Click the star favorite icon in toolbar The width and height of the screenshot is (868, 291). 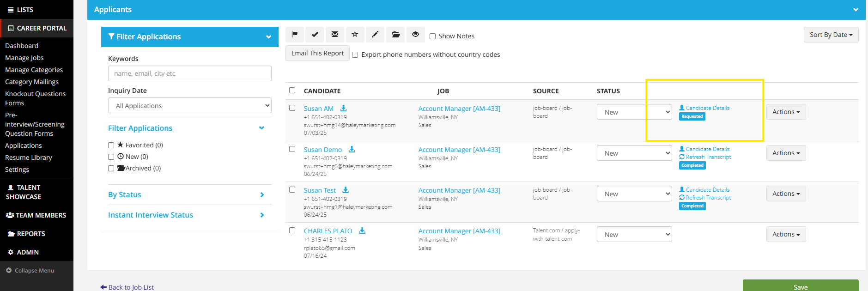click(355, 35)
